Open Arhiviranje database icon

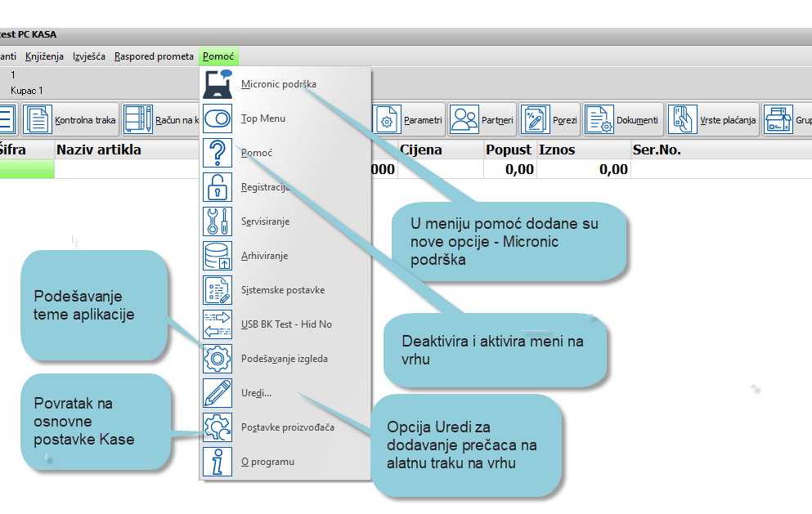coord(218,256)
